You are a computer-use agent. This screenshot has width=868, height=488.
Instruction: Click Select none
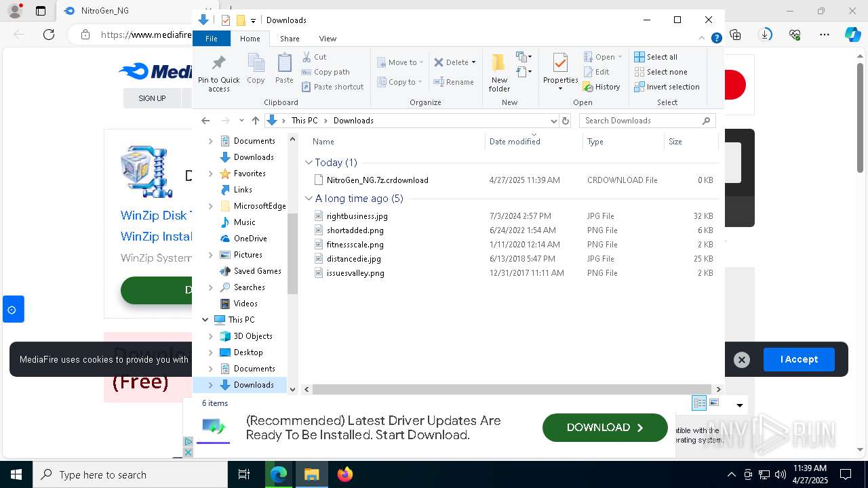tap(660, 72)
